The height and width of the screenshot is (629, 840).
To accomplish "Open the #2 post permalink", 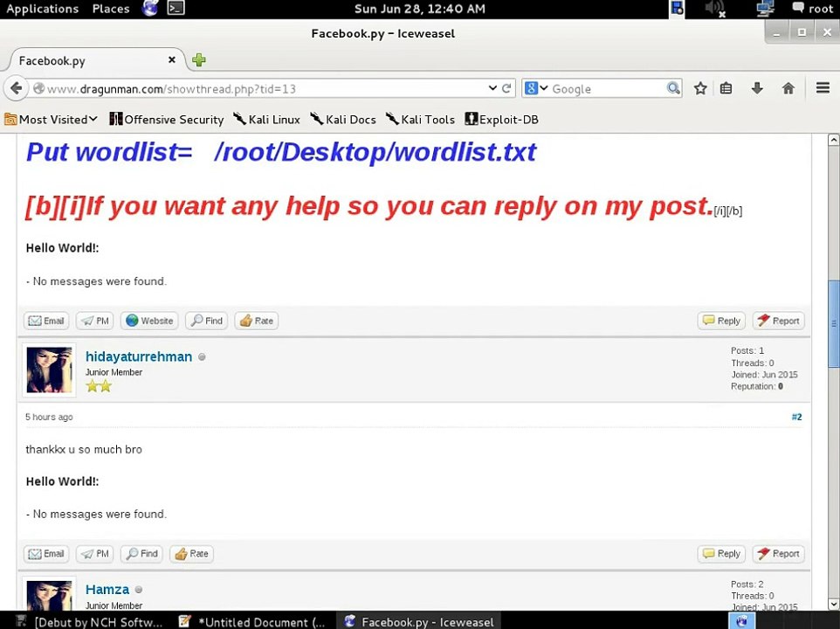I will tap(796, 417).
